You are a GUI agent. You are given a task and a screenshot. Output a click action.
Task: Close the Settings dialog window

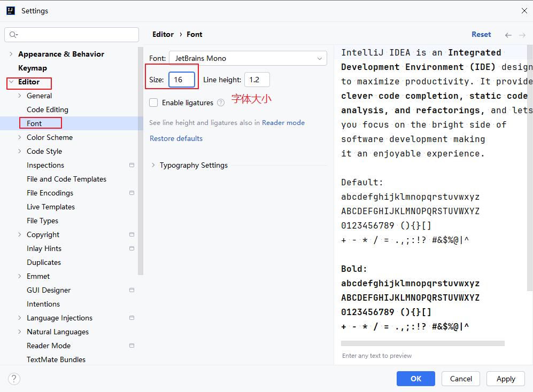[524, 11]
